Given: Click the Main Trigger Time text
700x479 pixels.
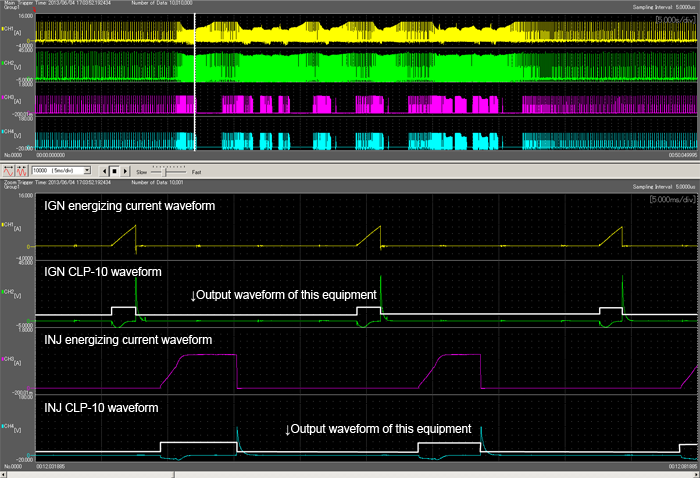Looking at the screenshot, I should [x=58, y=3].
